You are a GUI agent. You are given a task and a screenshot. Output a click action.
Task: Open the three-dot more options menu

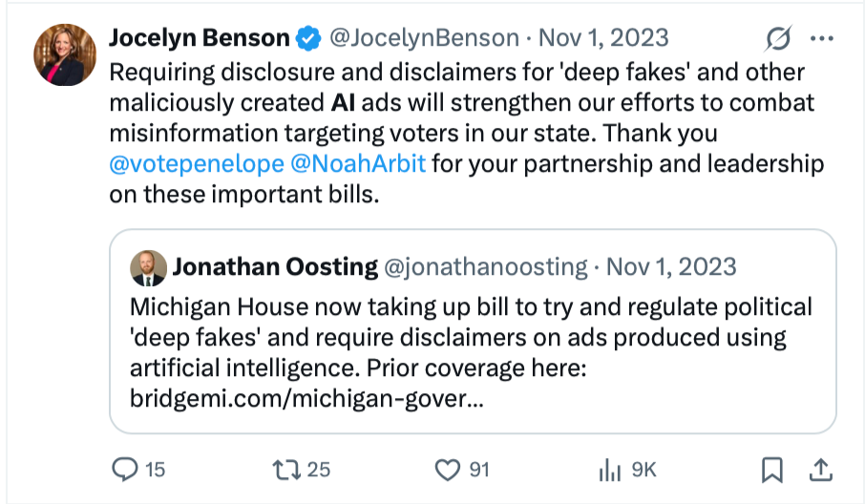click(821, 39)
